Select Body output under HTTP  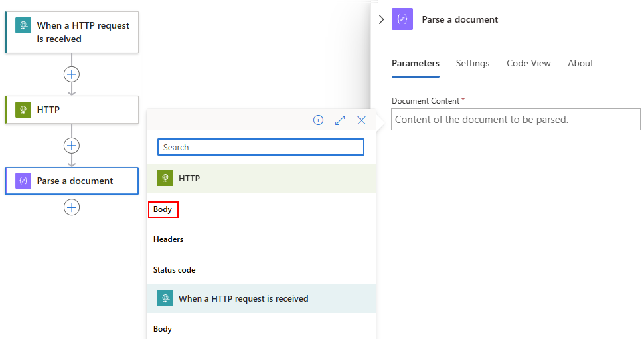163,209
